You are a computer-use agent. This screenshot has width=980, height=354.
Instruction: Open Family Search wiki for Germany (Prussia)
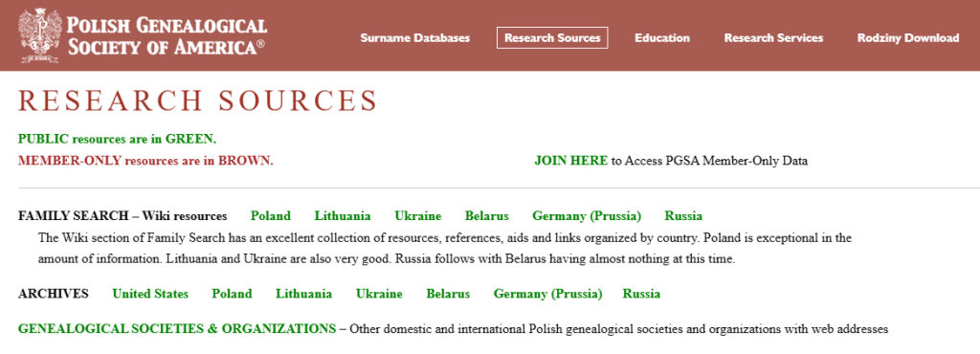[x=587, y=216]
